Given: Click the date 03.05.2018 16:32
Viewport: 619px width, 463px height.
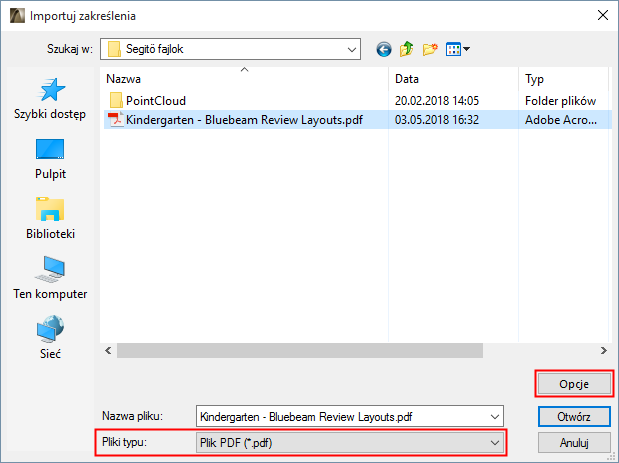Looking at the screenshot, I should [x=437, y=120].
